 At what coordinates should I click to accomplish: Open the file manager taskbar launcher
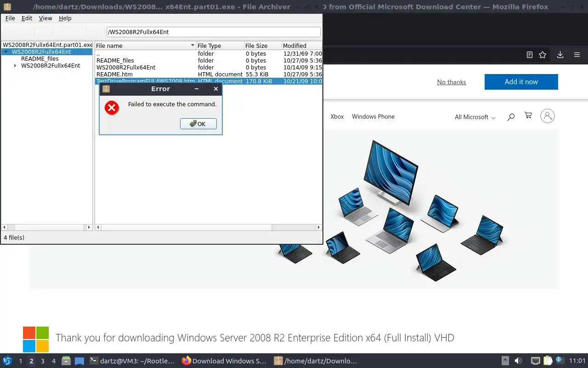click(x=66, y=361)
